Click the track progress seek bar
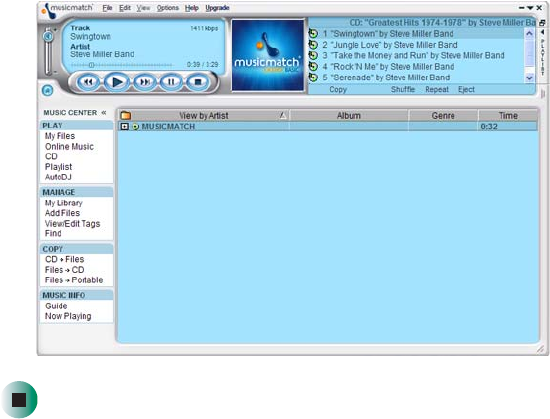 (122, 65)
